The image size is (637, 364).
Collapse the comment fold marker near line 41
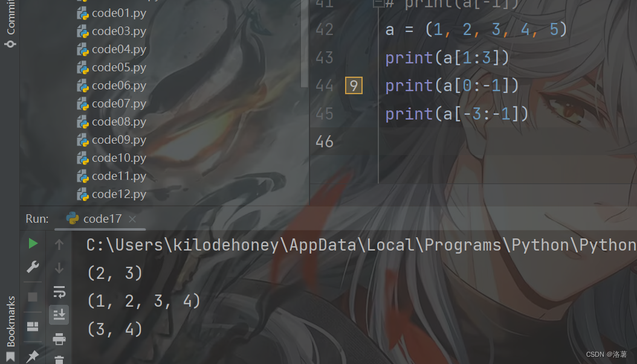click(378, 3)
